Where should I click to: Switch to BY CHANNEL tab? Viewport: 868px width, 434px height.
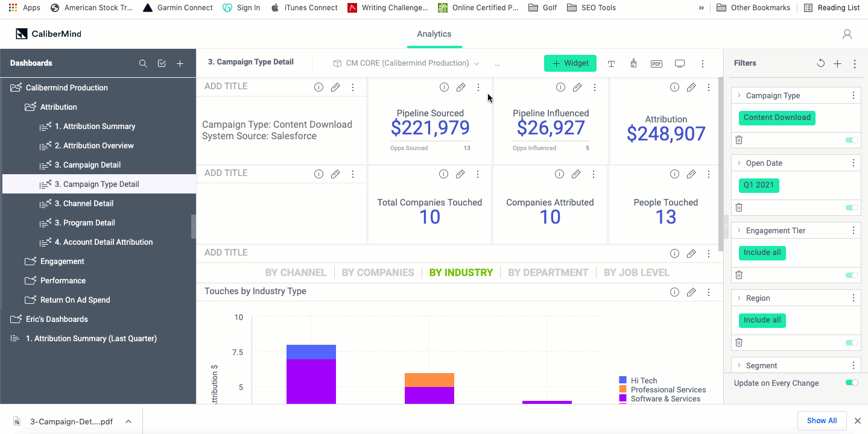pos(296,272)
